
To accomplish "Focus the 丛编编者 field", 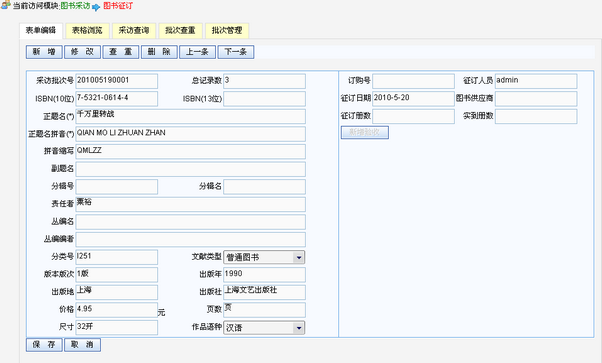I will pyautogui.click(x=190, y=239).
